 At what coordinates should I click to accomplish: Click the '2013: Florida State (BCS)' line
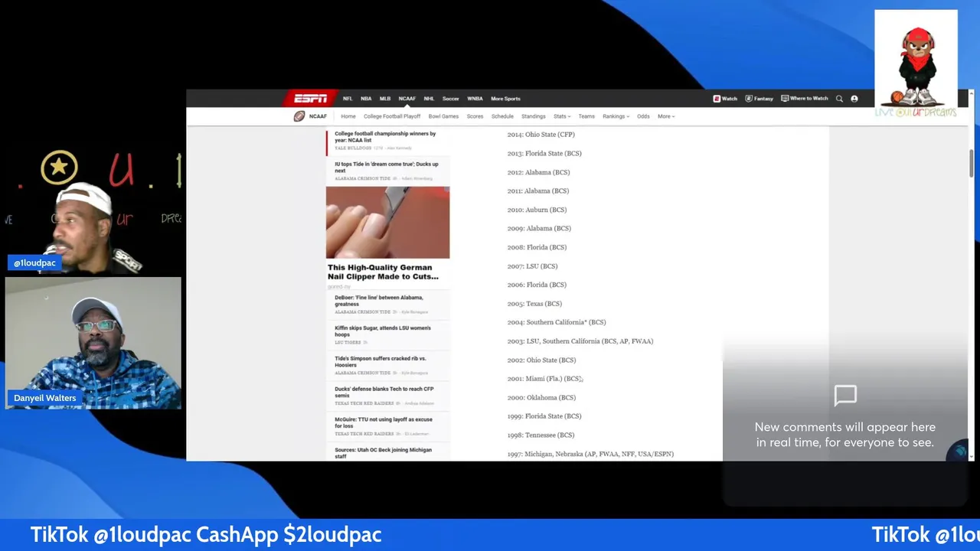coord(544,153)
